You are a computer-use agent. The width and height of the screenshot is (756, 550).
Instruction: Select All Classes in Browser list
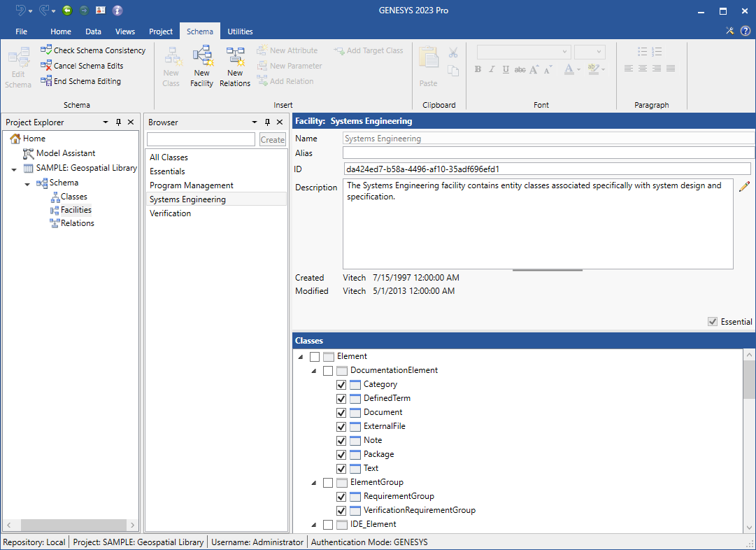(217, 157)
